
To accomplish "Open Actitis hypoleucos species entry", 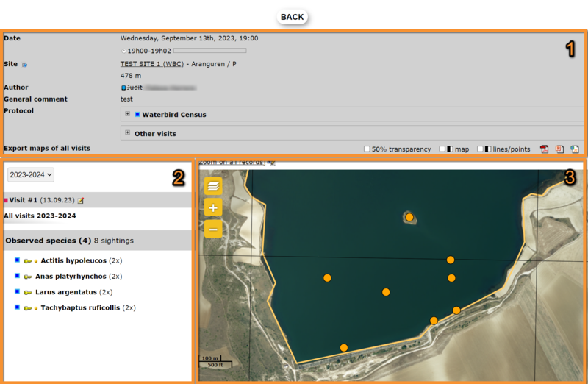I will tap(73, 260).
